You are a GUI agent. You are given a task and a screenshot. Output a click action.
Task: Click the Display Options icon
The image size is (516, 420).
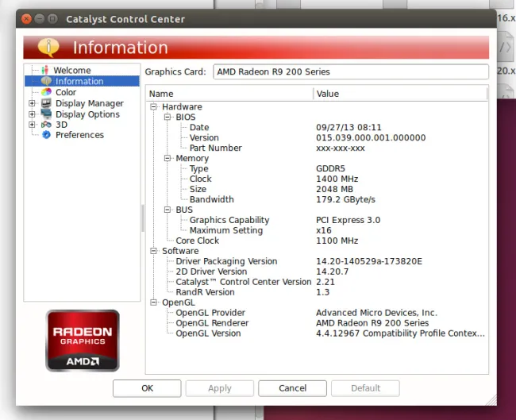pos(46,114)
